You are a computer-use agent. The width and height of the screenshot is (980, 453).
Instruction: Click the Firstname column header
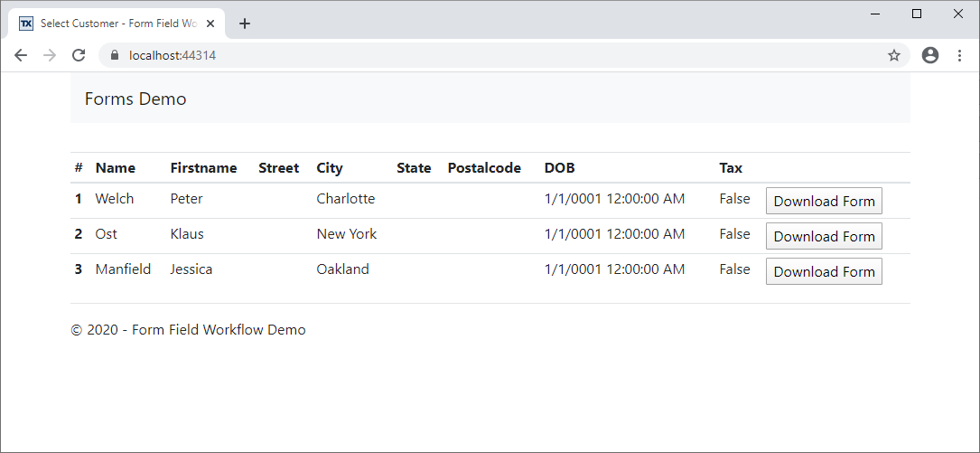204,167
